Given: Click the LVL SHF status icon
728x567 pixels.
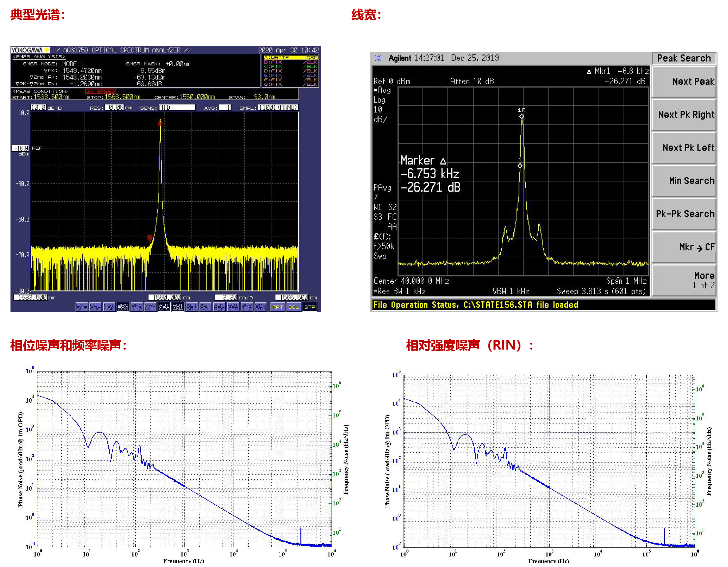Looking at the screenshot, I should [x=81, y=307].
